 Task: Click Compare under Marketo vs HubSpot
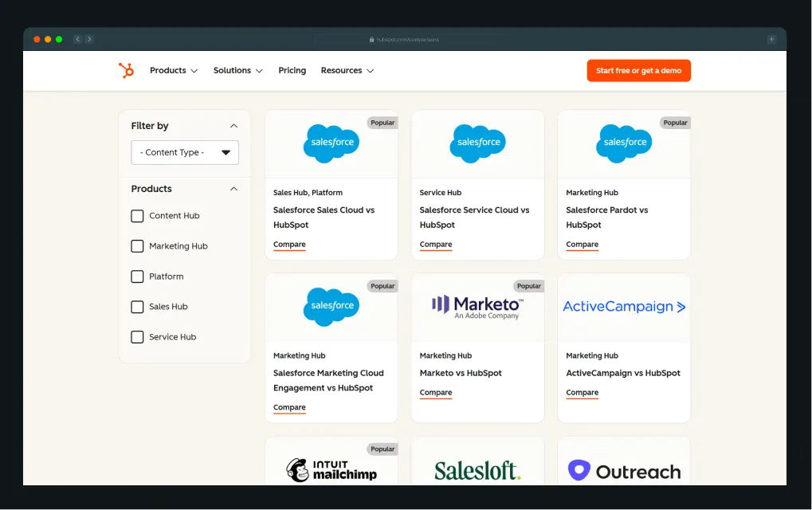coord(436,393)
